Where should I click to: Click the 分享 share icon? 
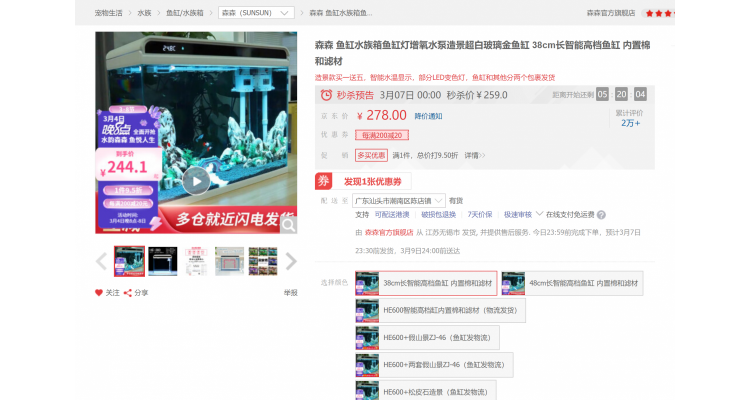tap(128, 292)
